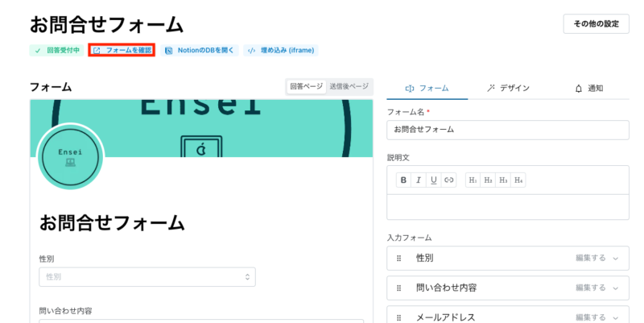Click the 問い合わせ内容 label in preview
Image resolution: width=644 pixels, height=323 pixels.
click(65, 311)
